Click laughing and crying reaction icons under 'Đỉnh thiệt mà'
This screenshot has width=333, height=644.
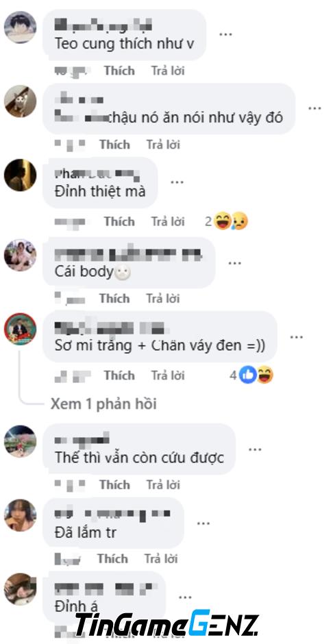pyautogui.click(x=231, y=221)
